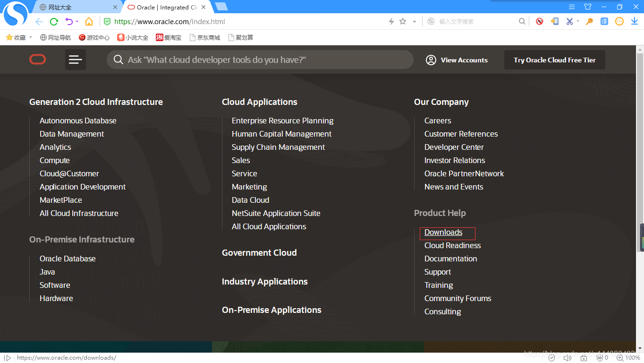Bookmark page with the star icon
Viewport: 644px width, 363px height.
pyautogui.click(x=403, y=22)
